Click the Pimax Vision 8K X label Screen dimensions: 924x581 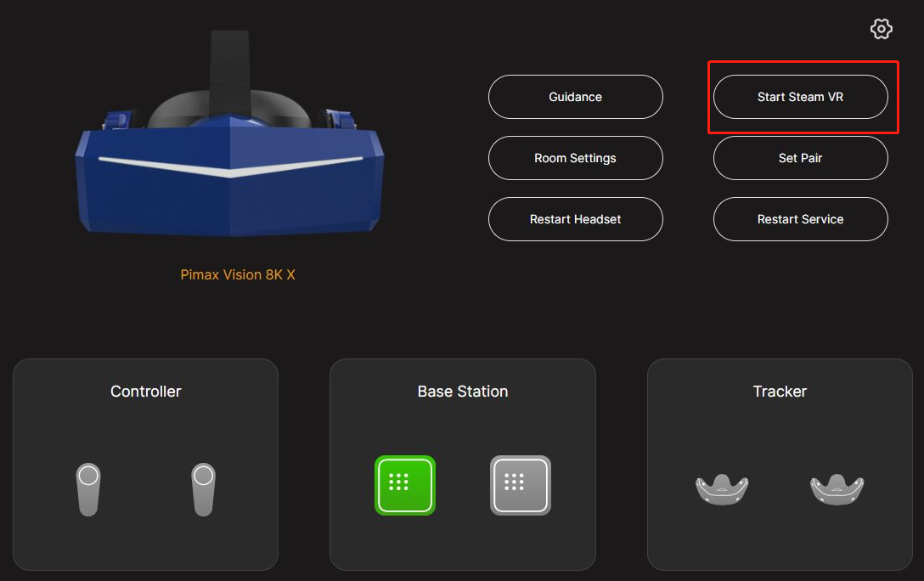[x=238, y=274]
